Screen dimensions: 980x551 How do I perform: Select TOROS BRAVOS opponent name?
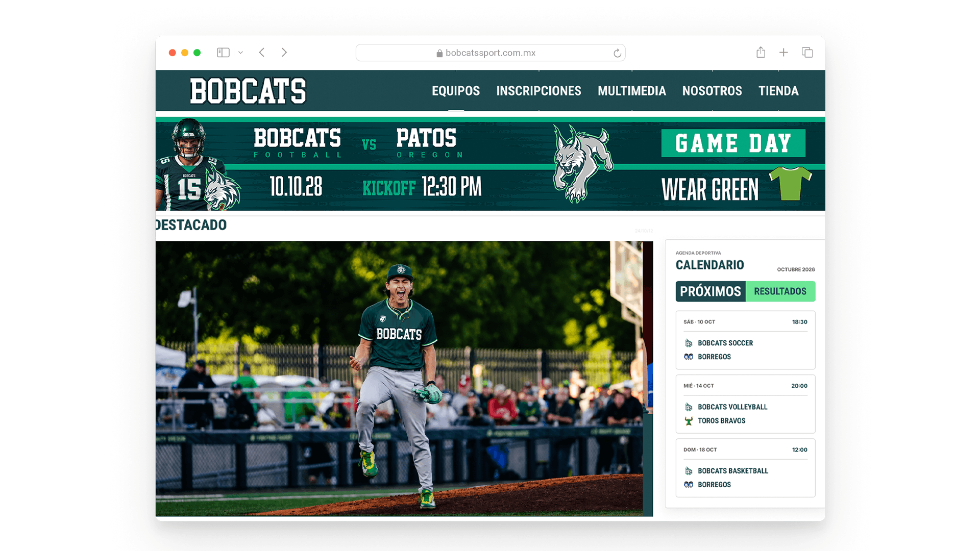pos(722,421)
